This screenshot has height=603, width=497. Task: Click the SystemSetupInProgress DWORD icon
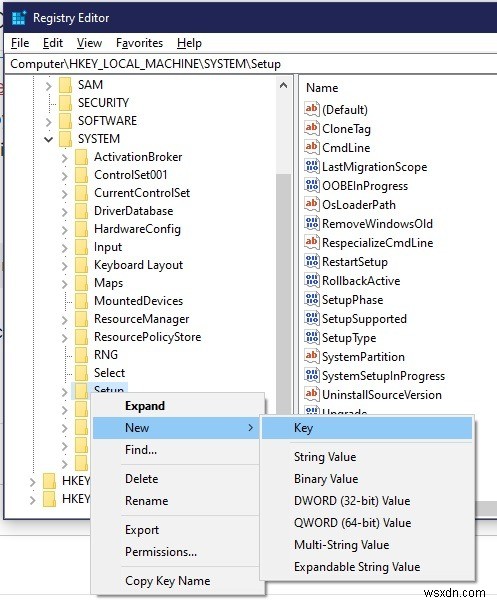(312, 375)
